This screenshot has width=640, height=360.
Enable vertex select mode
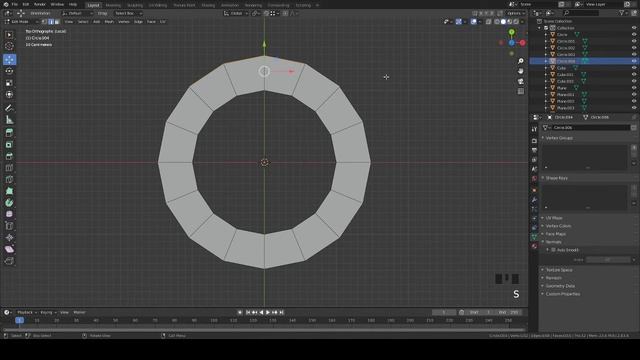pyautogui.click(x=44, y=22)
